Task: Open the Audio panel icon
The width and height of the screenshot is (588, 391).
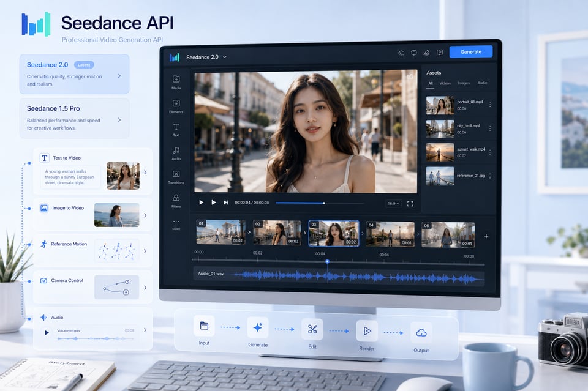Action: click(x=176, y=151)
